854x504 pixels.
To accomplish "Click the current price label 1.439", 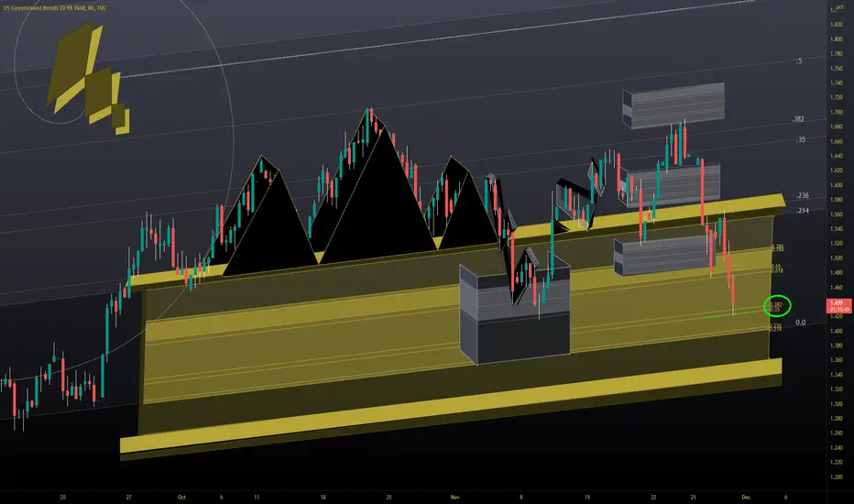I will (x=837, y=303).
